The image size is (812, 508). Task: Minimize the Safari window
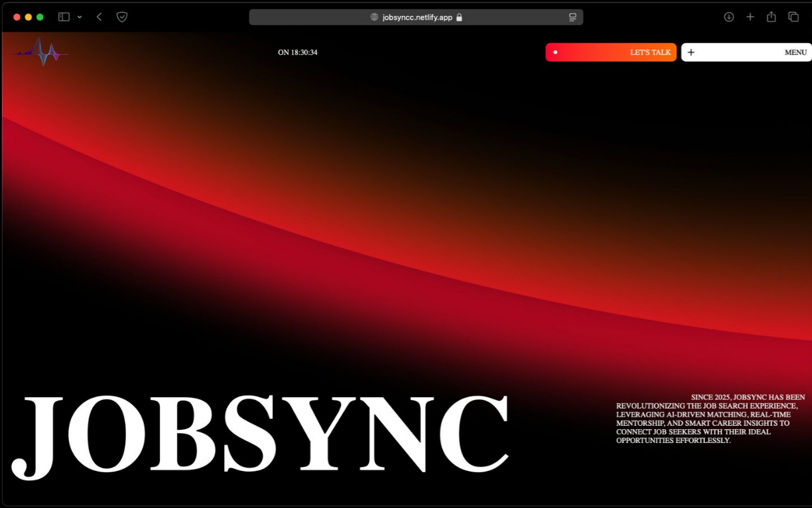pos(28,17)
